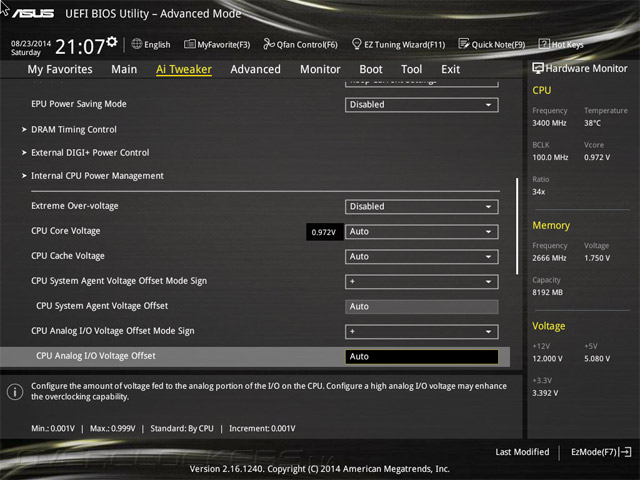Click the Increment: 0.001V hint text
640x480 pixels.
click(262, 429)
